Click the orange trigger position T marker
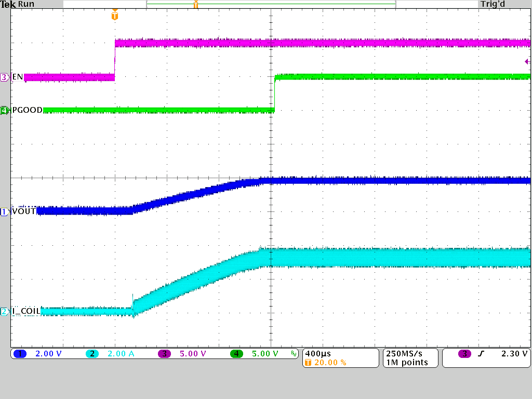The height and width of the screenshot is (399, 532). pos(115,16)
